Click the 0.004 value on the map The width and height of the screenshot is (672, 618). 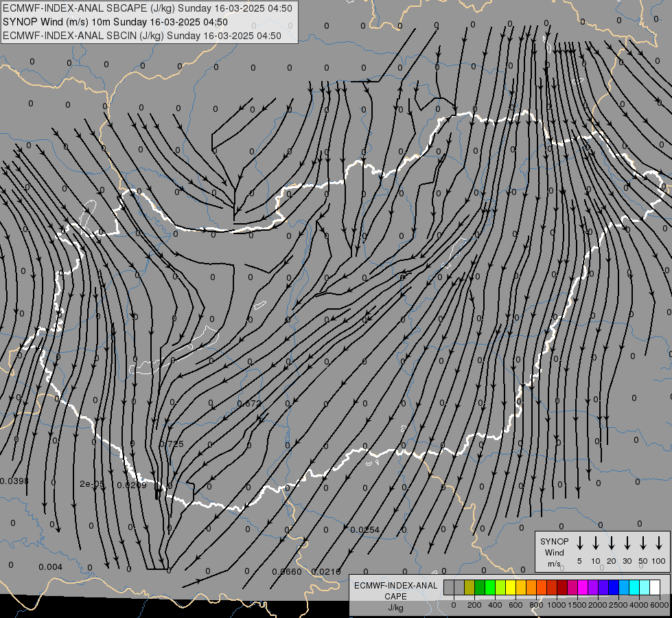(51, 567)
